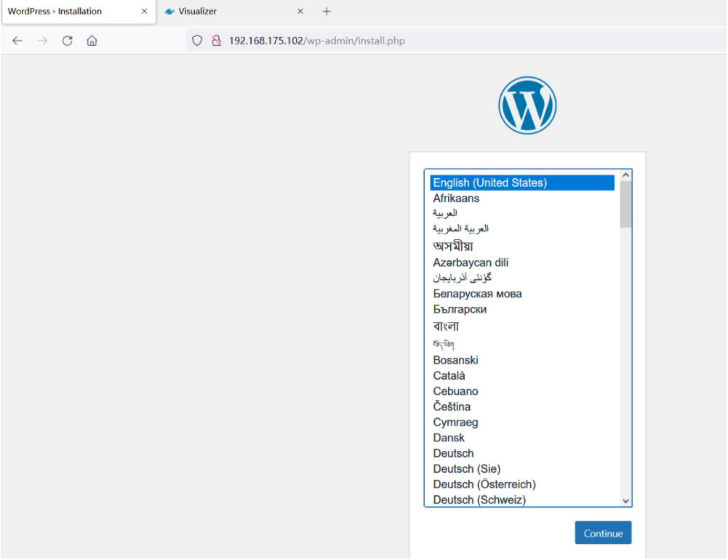This screenshot has width=728, height=560.
Task: Select Català language
Action: coord(522,376)
